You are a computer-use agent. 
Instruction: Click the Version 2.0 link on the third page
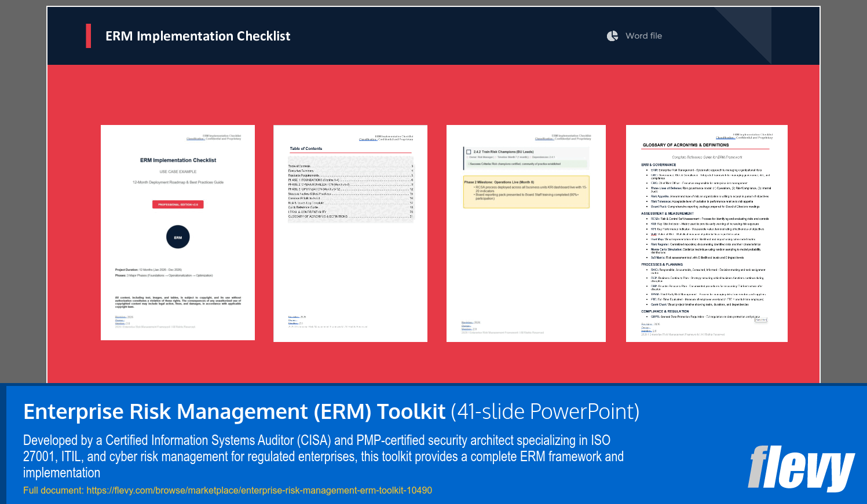click(x=467, y=329)
